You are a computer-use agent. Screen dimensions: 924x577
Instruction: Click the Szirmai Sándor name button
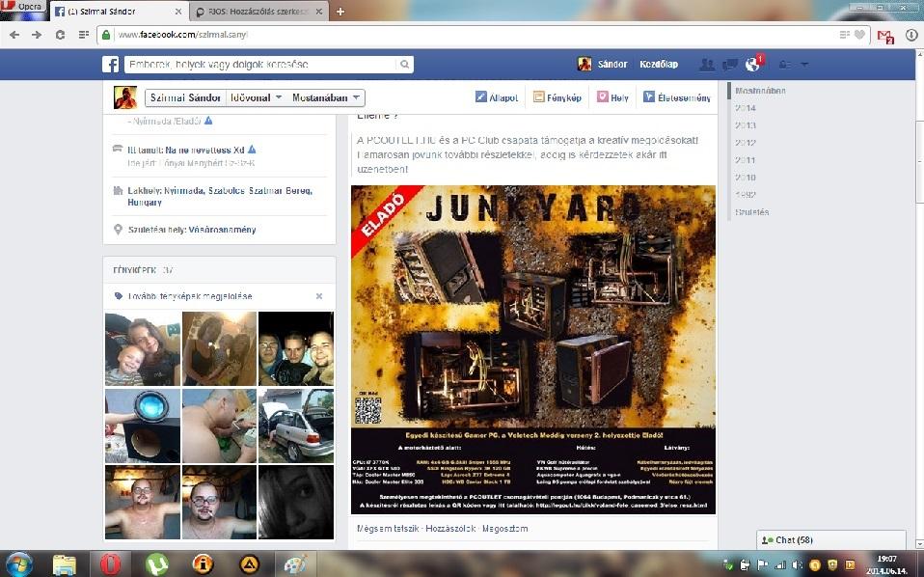[x=185, y=97]
